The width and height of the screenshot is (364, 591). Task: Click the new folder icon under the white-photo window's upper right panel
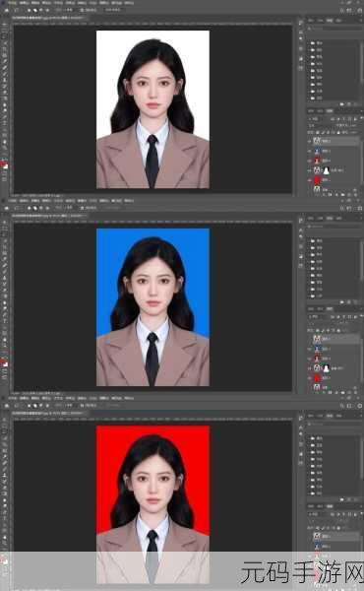pos(341,103)
